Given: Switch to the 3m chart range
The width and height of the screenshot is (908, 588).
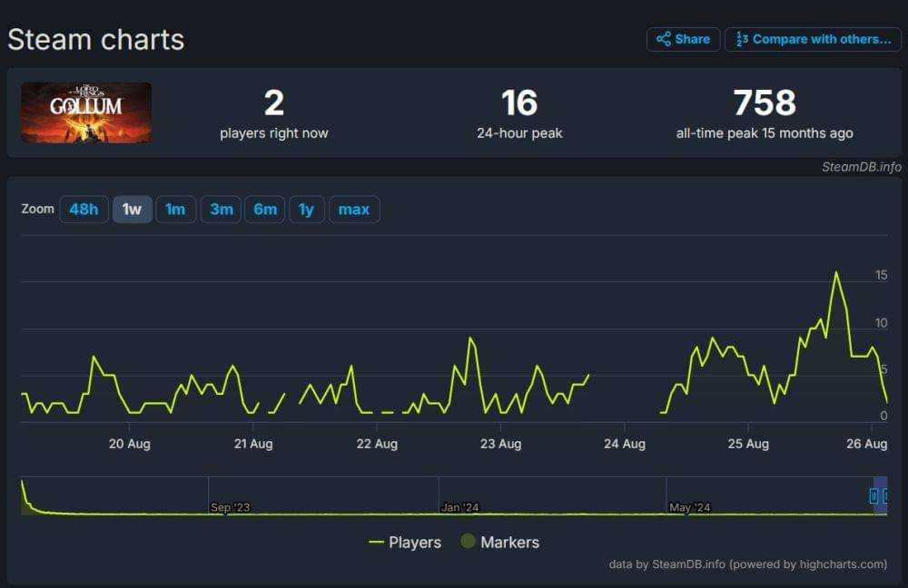Looking at the screenshot, I should (221, 209).
